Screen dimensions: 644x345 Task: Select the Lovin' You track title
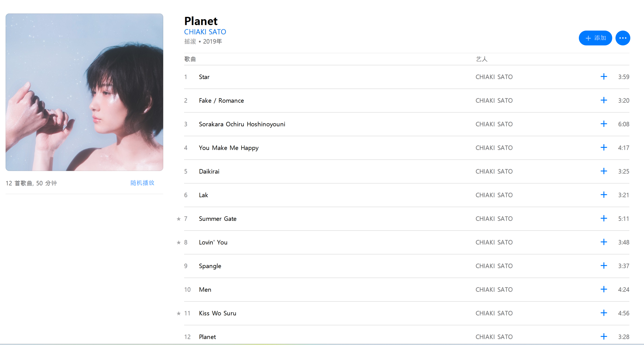[x=213, y=242]
